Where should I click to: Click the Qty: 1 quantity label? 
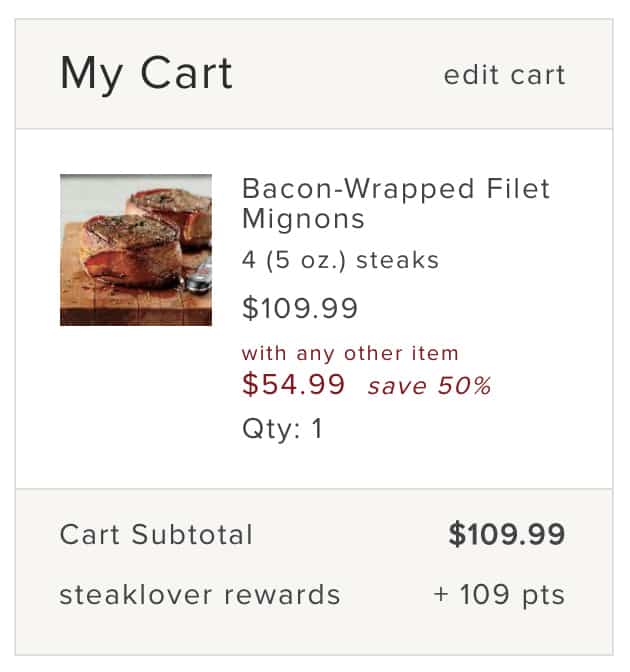pos(282,428)
